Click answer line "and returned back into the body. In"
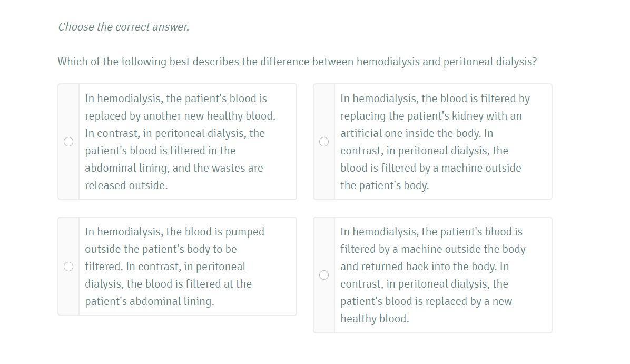 click(x=424, y=267)
